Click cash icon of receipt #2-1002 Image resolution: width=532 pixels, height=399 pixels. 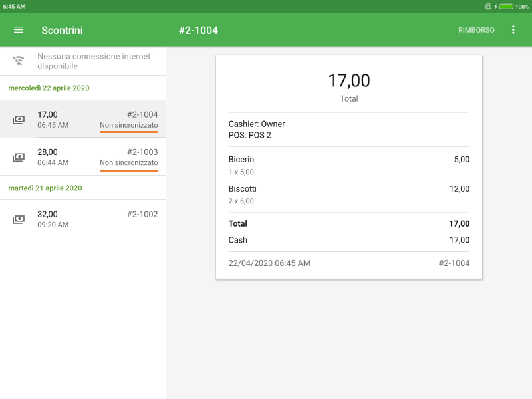19,219
